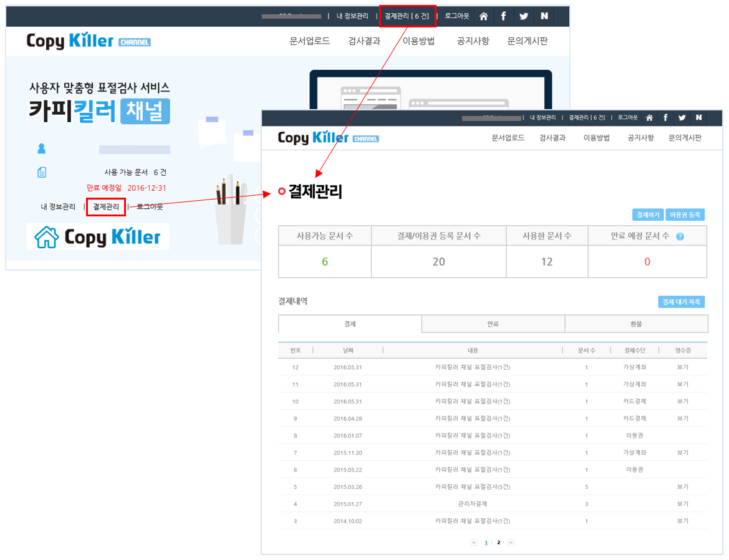729x560 pixels.
Task: View receipt 보기 for row 3 dated 2014.10.02
Action: click(682, 521)
